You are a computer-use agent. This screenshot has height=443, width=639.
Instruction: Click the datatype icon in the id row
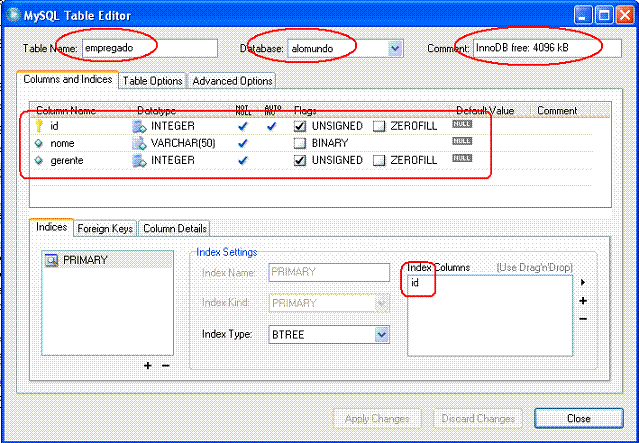pos(139,126)
